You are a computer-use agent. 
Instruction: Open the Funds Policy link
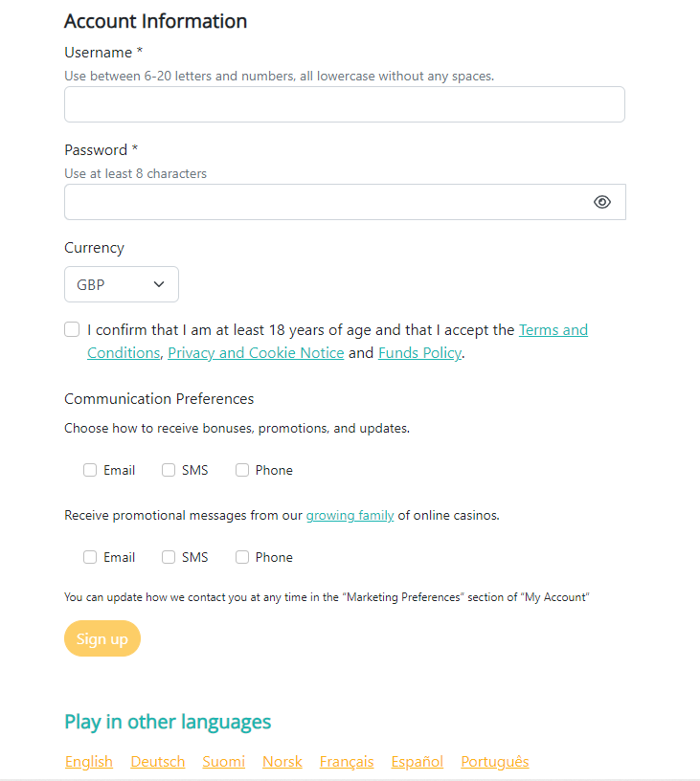pyautogui.click(x=419, y=352)
